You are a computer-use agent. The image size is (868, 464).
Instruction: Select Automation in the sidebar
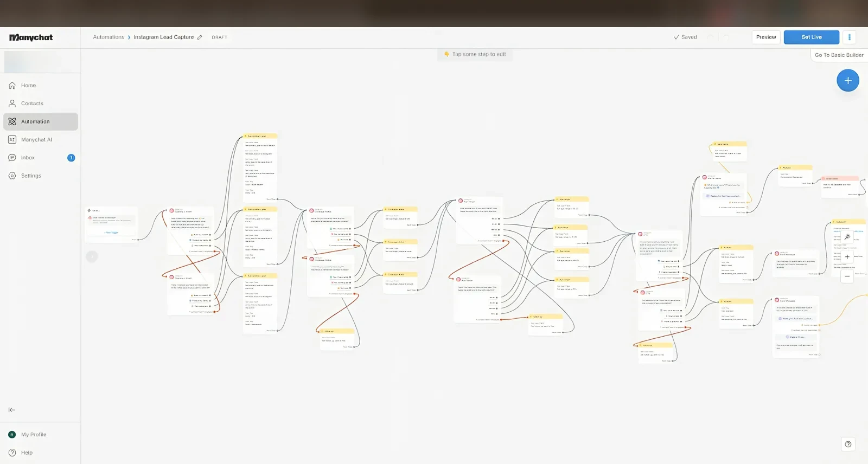(x=41, y=121)
